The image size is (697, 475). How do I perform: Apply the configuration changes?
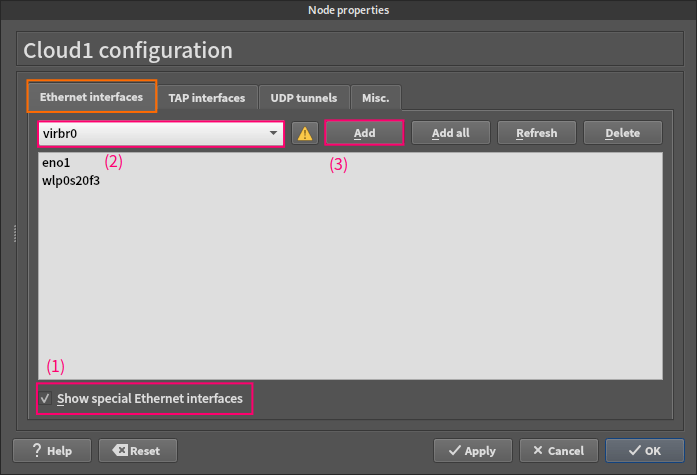pos(473,451)
